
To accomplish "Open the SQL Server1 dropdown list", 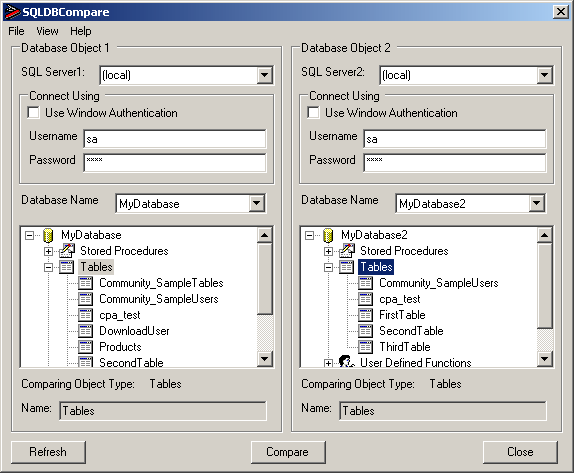I will (x=264, y=75).
